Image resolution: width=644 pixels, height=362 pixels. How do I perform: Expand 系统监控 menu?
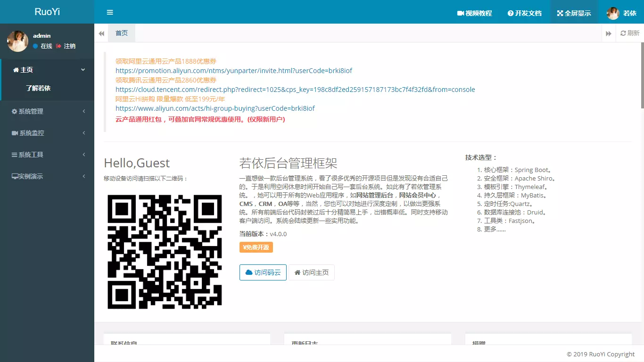coord(47,133)
